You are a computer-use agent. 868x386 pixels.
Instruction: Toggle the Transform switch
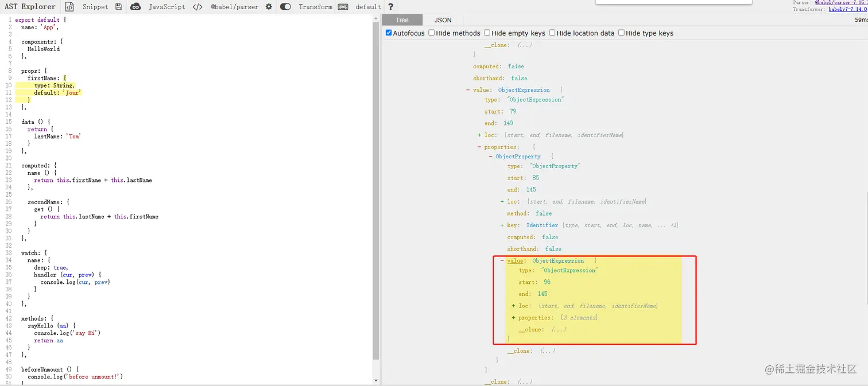click(x=285, y=7)
